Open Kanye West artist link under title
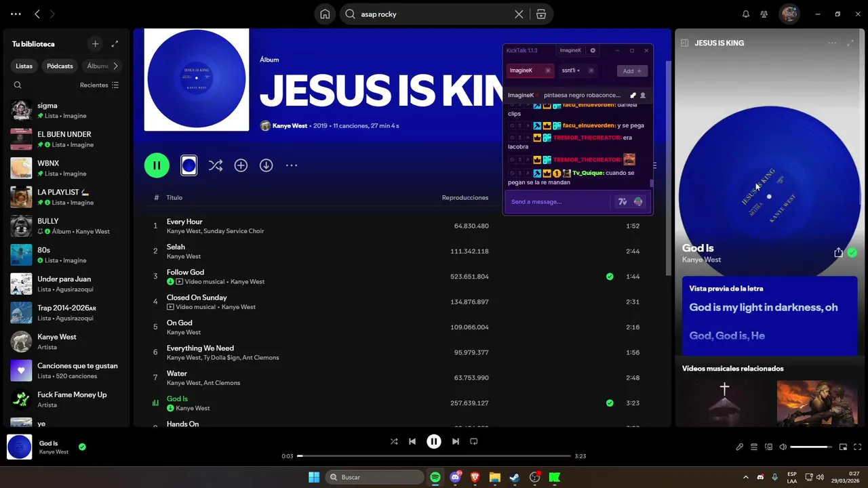 coord(290,126)
